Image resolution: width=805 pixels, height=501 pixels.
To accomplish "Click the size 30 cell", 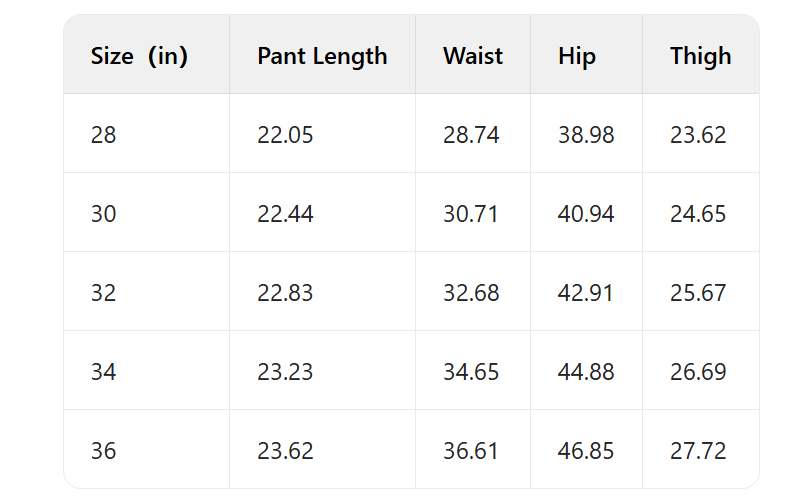I will [x=103, y=214].
